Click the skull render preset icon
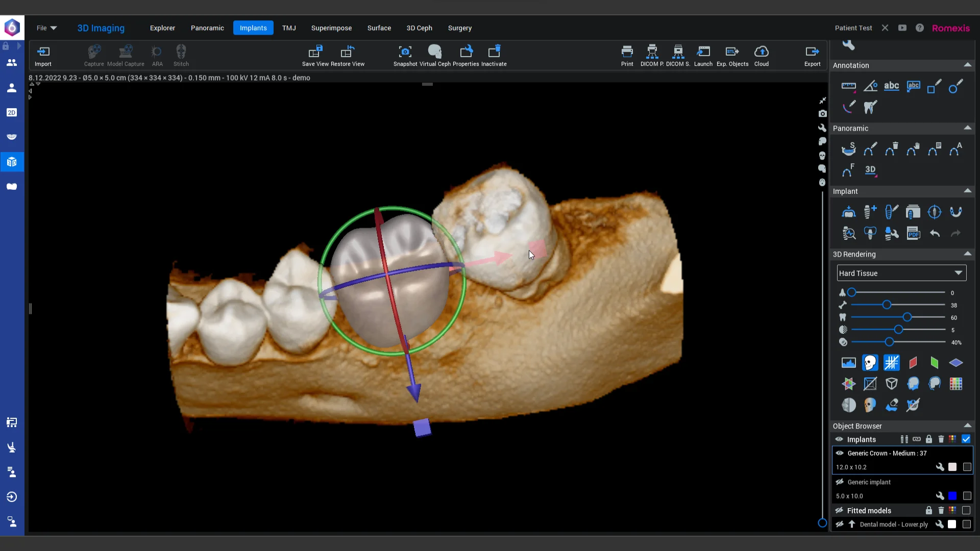980x551 pixels. (x=870, y=363)
